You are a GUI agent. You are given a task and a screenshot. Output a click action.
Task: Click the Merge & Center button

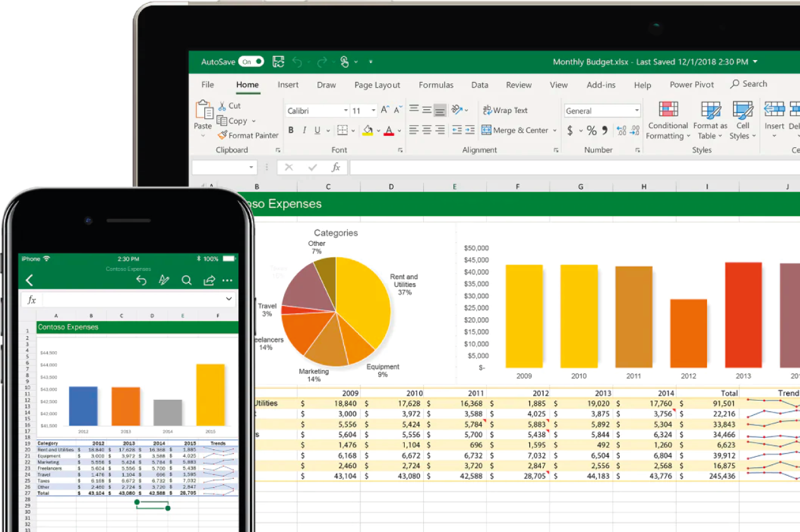(515, 130)
